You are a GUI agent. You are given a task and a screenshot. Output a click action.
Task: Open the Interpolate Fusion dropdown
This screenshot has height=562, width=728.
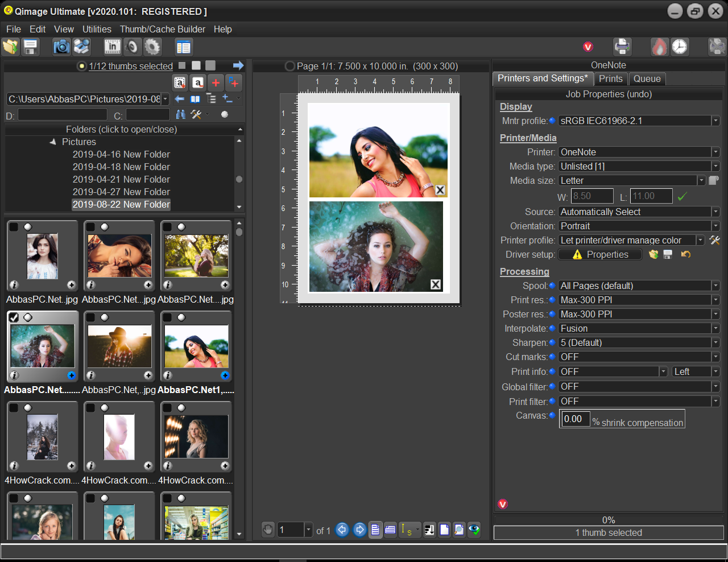coord(715,328)
